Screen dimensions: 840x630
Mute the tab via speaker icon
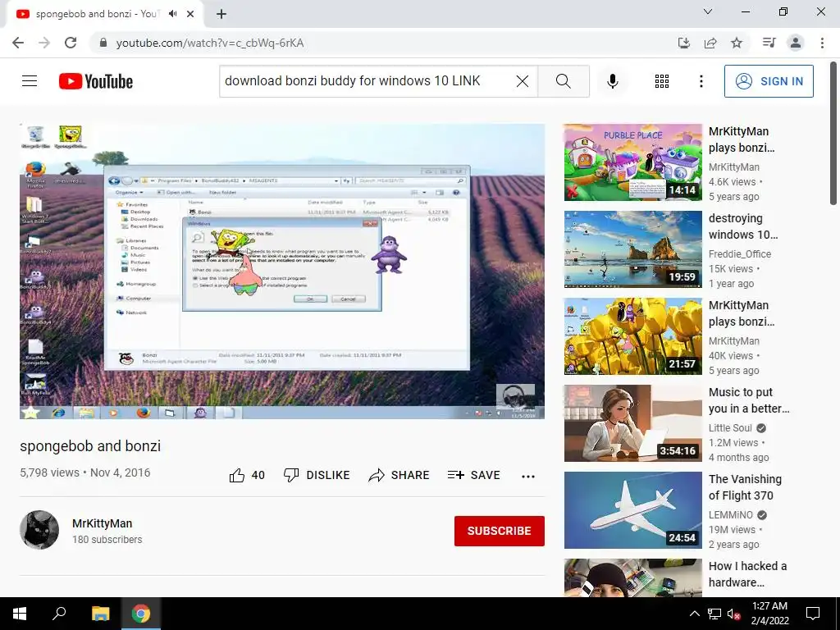pyautogui.click(x=172, y=14)
